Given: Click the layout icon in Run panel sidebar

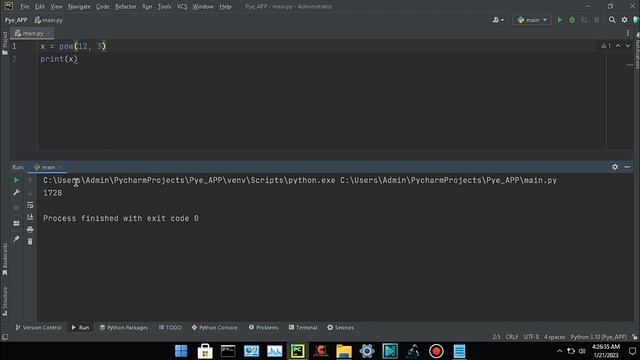Looking at the screenshot, I should click(x=16, y=223).
